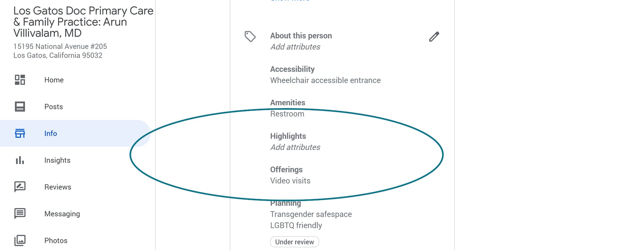Click the LGBTQ friendly attribute
644x250 pixels.
[296, 225]
